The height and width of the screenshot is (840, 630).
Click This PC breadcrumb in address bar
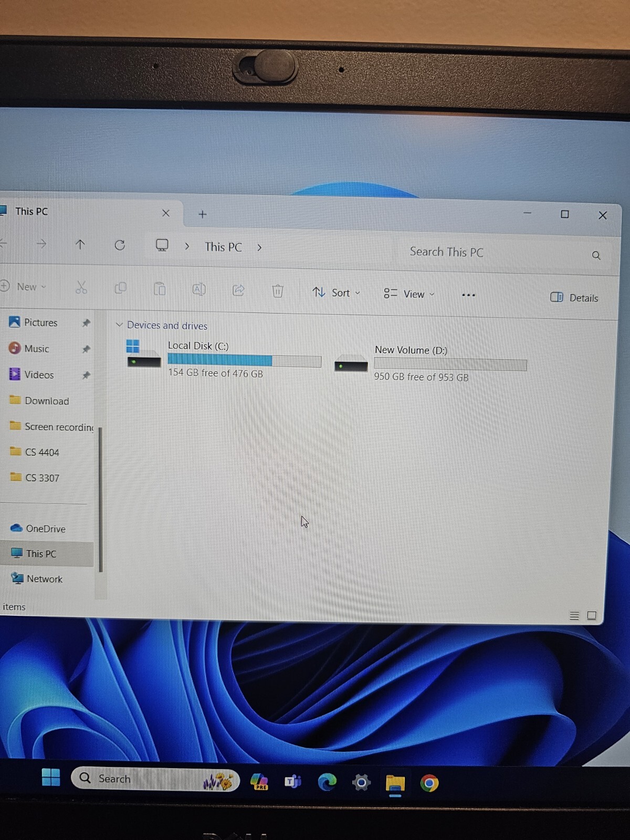(x=223, y=247)
